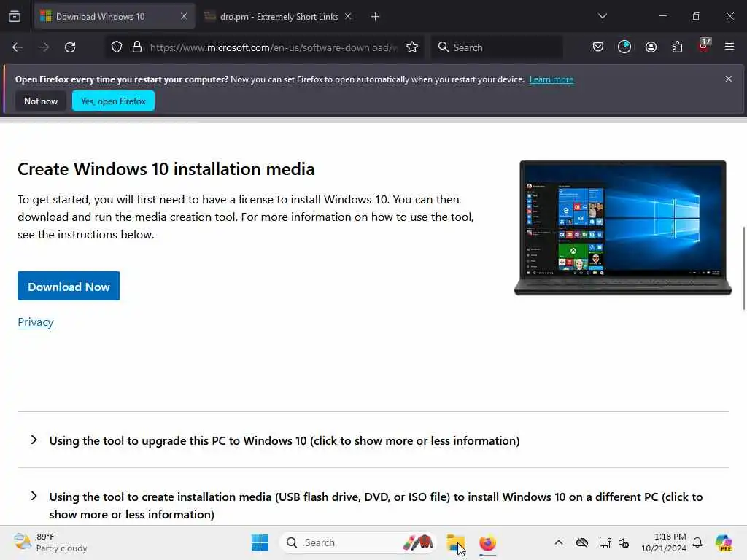The width and height of the screenshot is (747, 560).
Task: List all tabs dropdown arrow
Action: coord(602,16)
